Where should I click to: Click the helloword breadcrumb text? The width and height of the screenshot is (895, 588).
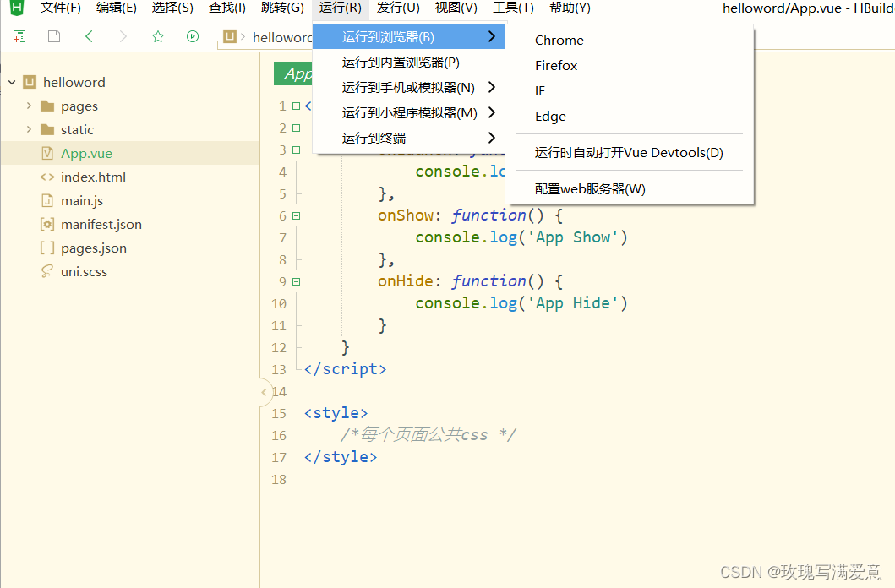282,37
